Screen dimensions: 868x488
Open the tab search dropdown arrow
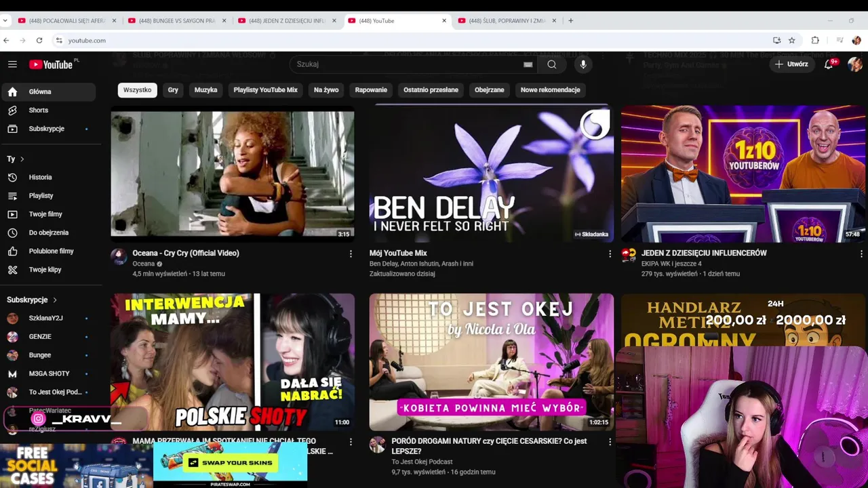pyautogui.click(x=5, y=21)
